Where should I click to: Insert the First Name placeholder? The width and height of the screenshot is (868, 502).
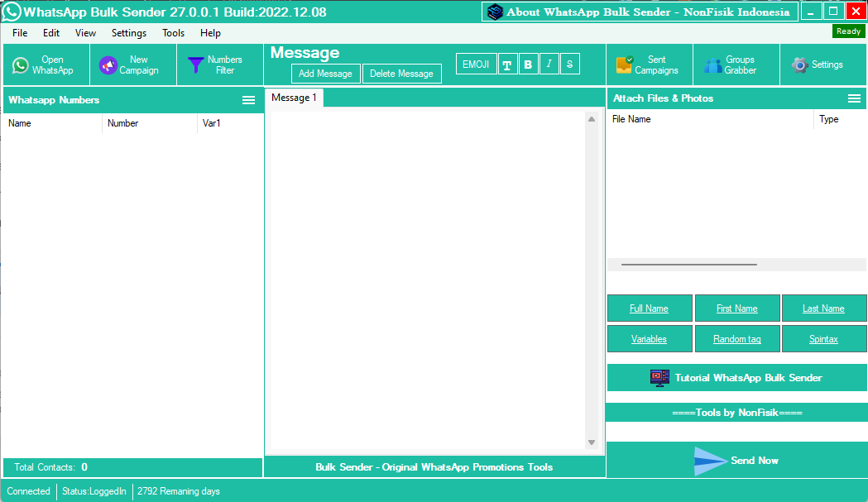pyautogui.click(x=736, y=308)
